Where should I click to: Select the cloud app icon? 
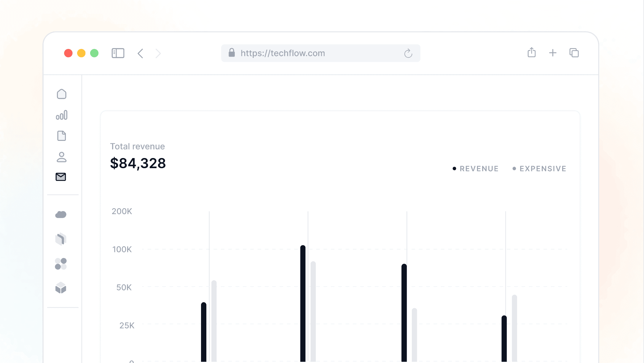tap(61, 214)
